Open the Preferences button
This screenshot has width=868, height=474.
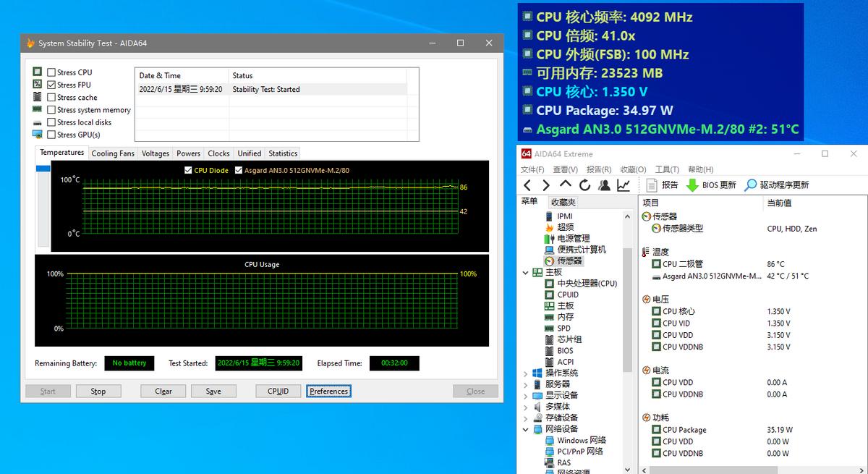[329, 392]
